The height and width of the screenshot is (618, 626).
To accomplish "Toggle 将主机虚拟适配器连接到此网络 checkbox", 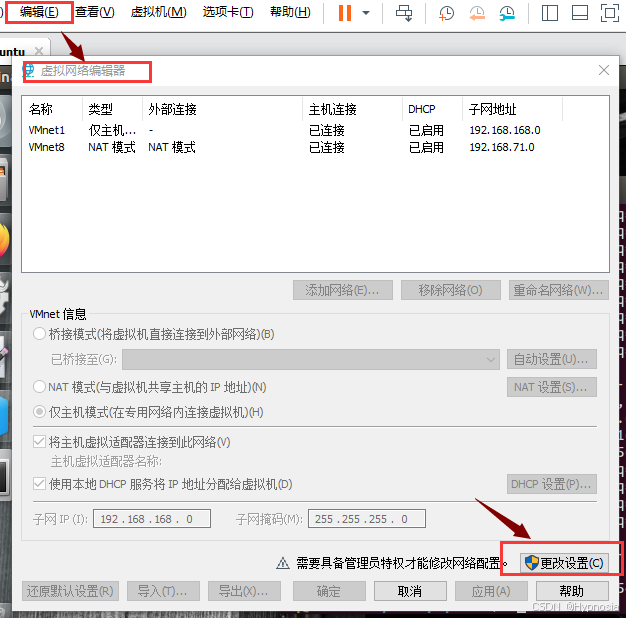I will [39, 442].
